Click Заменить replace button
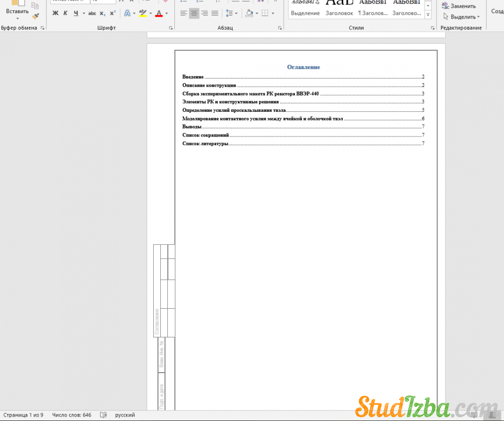This screenshot has width=504, height=421. 459,6
